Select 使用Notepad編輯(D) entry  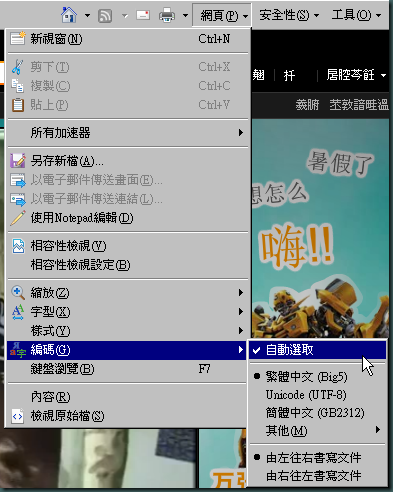coord(128,218)
